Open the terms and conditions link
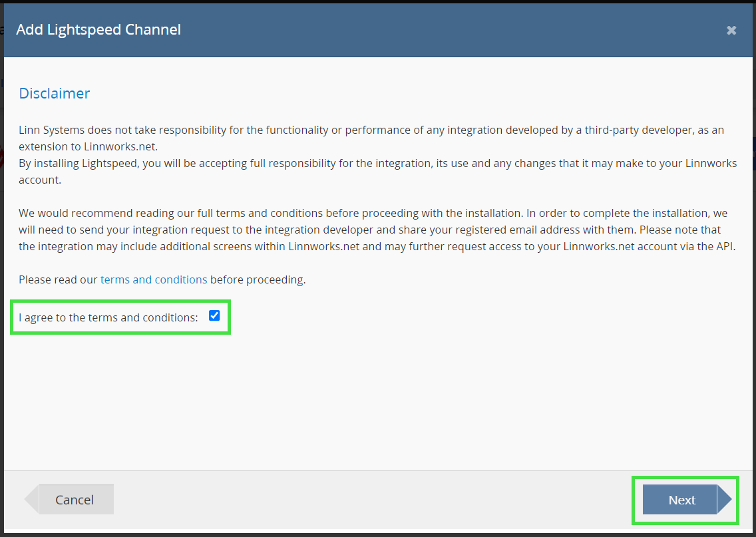This screenshot has height=537, width=756. [154, 279]
